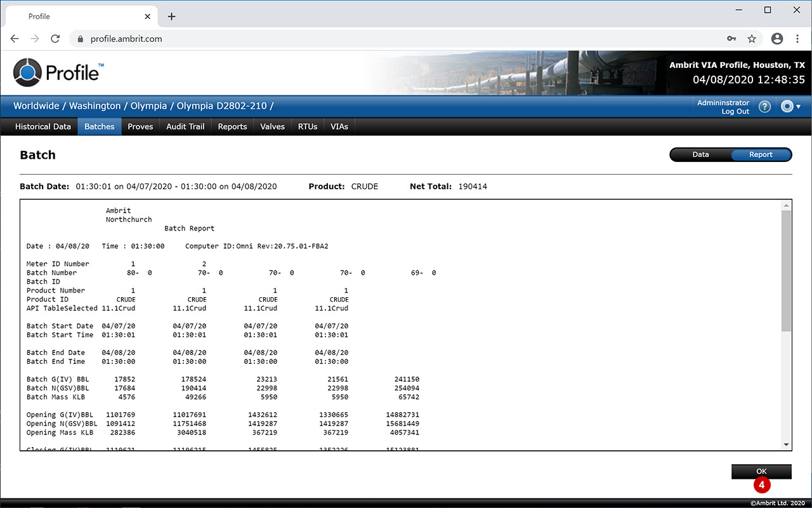The height and width of the screenshot is (508, 812).
Task: Open the Audit Trail tab
Action: tap(185, 126)
